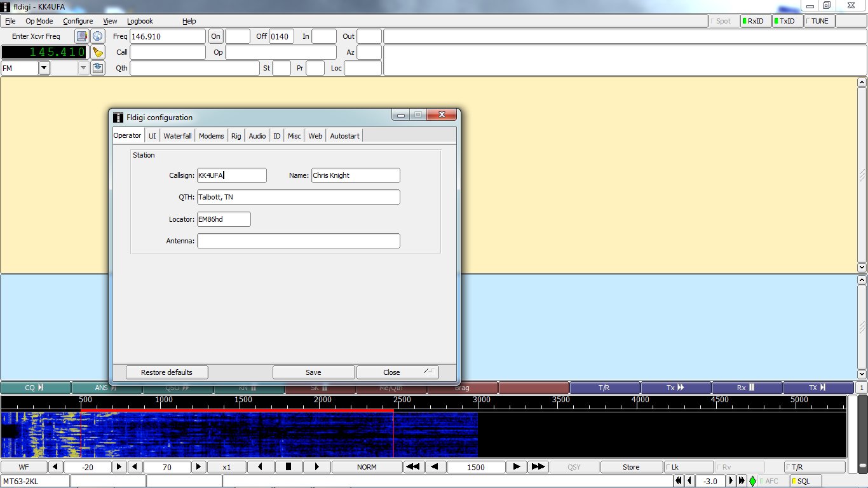Image resolution: width=868 pixels, height=488 pixels.
Task: Click slow increase arrow beside -3.0
Action: point(731,481)
